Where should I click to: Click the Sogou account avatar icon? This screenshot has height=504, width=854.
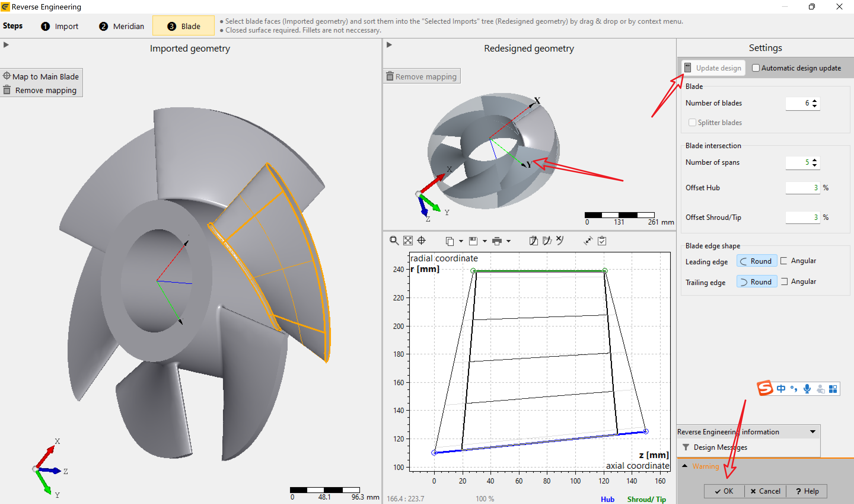click(820, 389)
